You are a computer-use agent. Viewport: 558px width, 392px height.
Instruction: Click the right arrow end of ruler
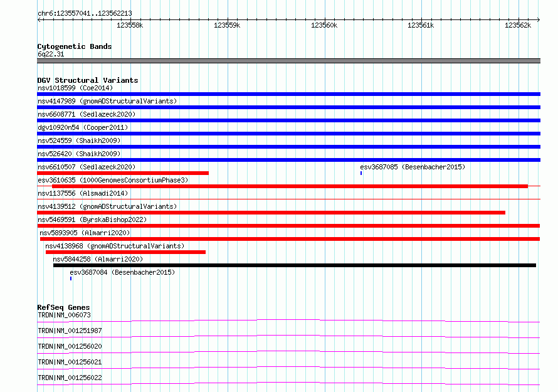[x=539, y=19]
